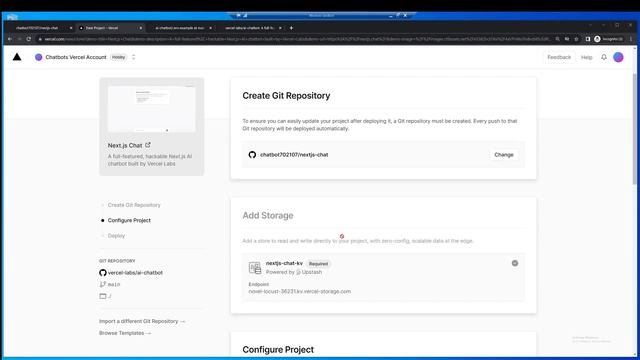Image resolution: width=640 pixels, height=360 pixels.
Task: Click the zoom magnifier icon in address bar
Action: tap(557, 39)
